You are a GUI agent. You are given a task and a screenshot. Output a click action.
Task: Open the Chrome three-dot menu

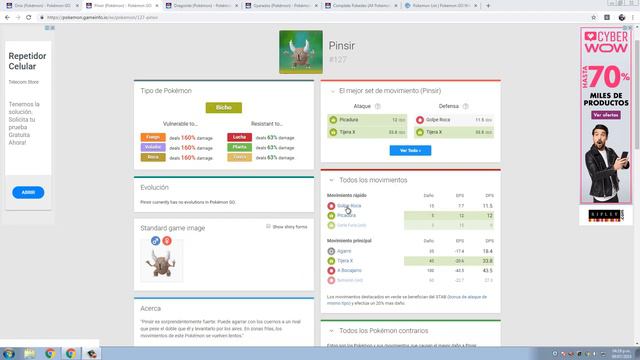pyautogui.click(x=633, y=18)
